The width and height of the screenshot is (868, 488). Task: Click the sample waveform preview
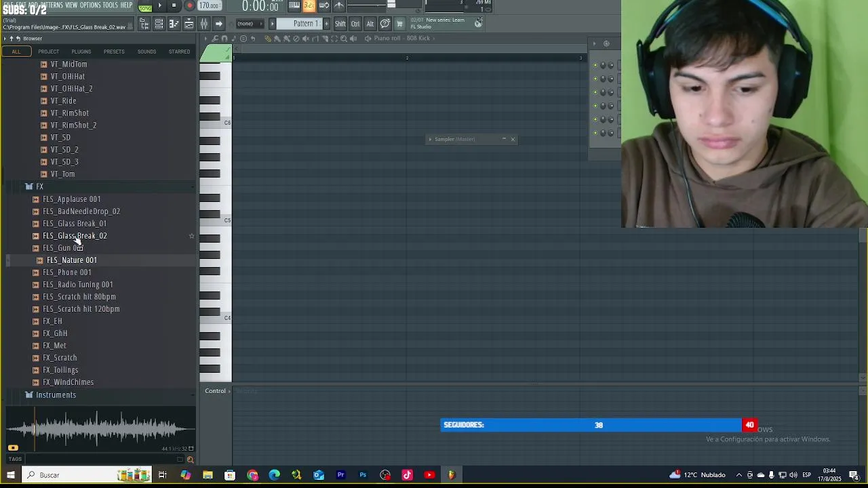point(100,428)
